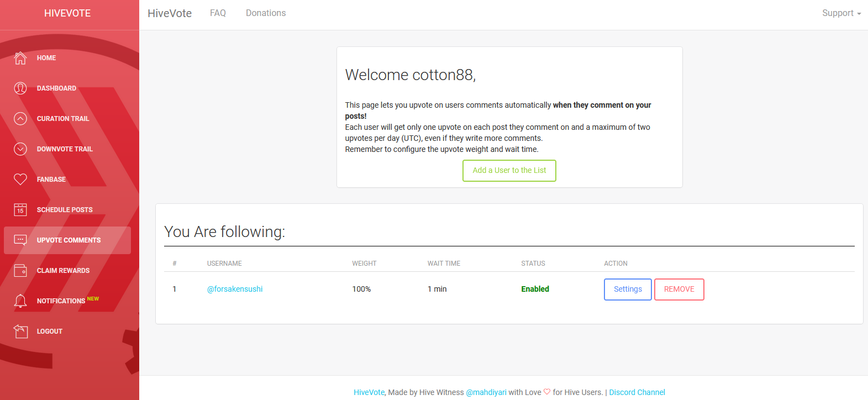
Task: Click the Schedule Posts calendar icon
Action: click(20, 210)
